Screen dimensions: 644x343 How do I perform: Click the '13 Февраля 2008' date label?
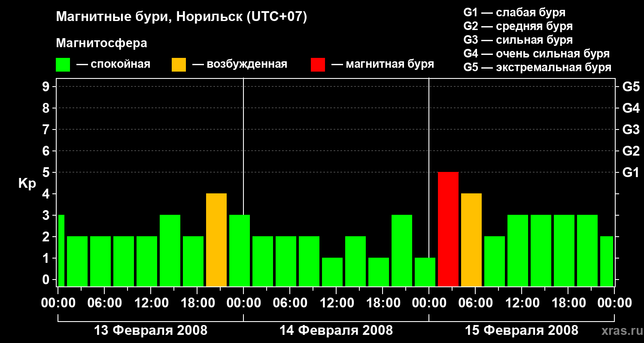(x=150, y=331)
